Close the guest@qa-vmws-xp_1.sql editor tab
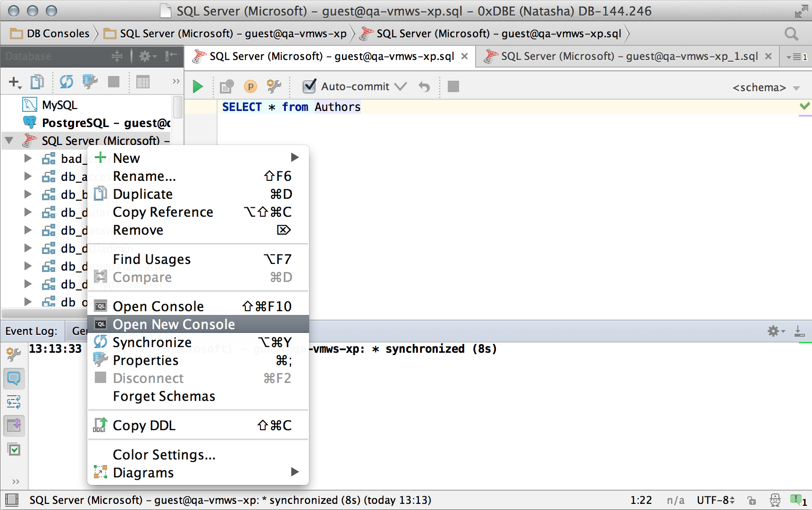The image size is (812, 510). click(x=768, y=56)
